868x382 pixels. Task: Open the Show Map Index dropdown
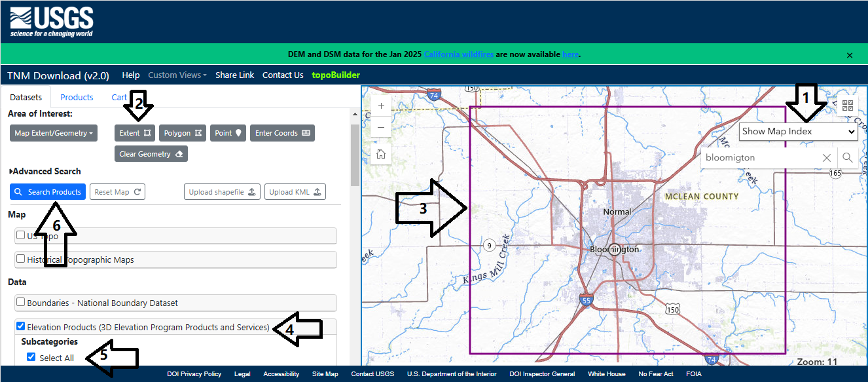[x=798, y=131]
